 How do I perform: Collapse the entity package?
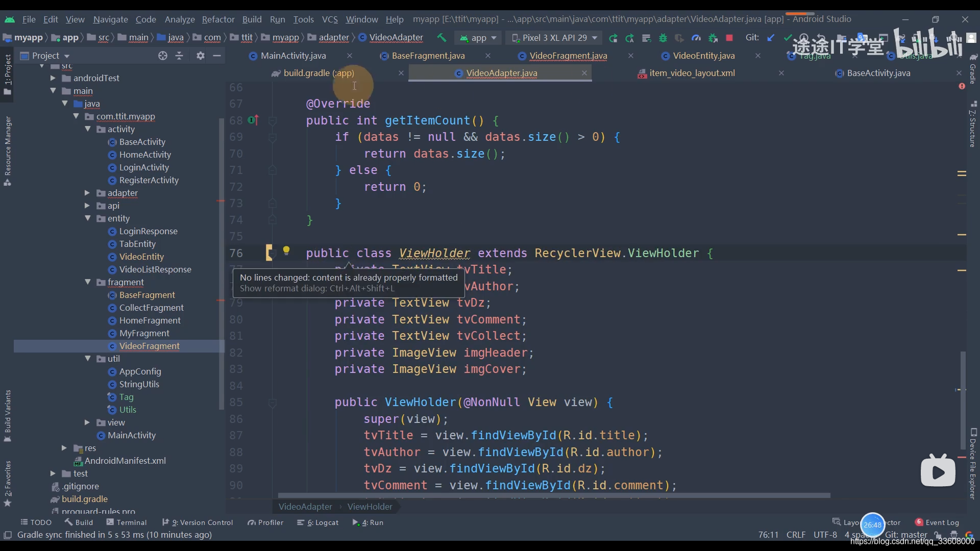(87, 218)
